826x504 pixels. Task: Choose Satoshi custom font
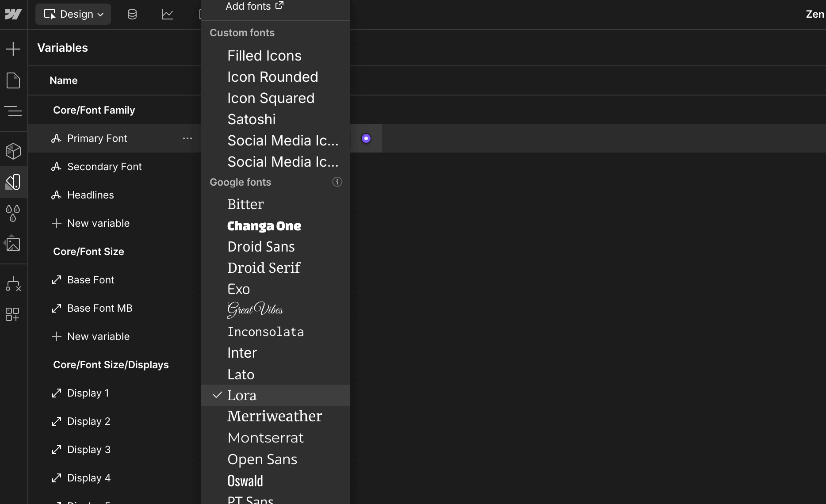(275, 119)
